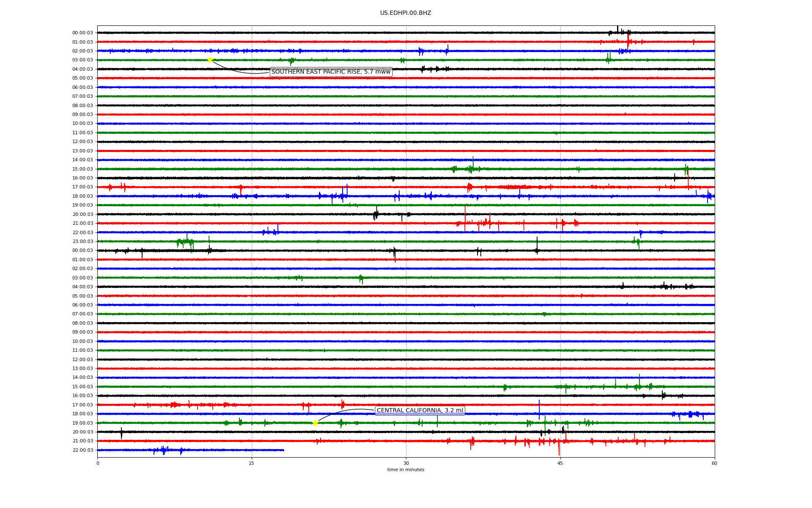The image size is (812, 508).
Task: Click the 0 tick label on the time axis
Action: click(x=98, y=463)
